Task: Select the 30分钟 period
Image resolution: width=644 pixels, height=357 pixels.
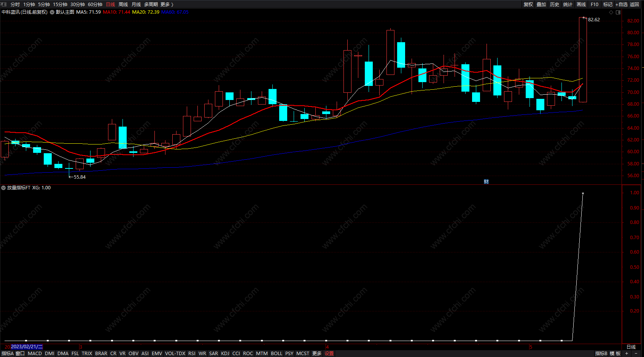Action: pos(78,5)
